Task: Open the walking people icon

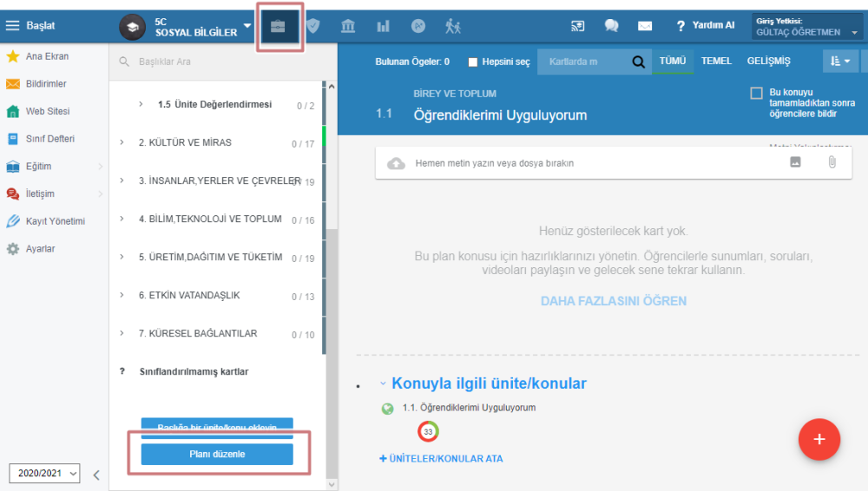Action: 453,25
